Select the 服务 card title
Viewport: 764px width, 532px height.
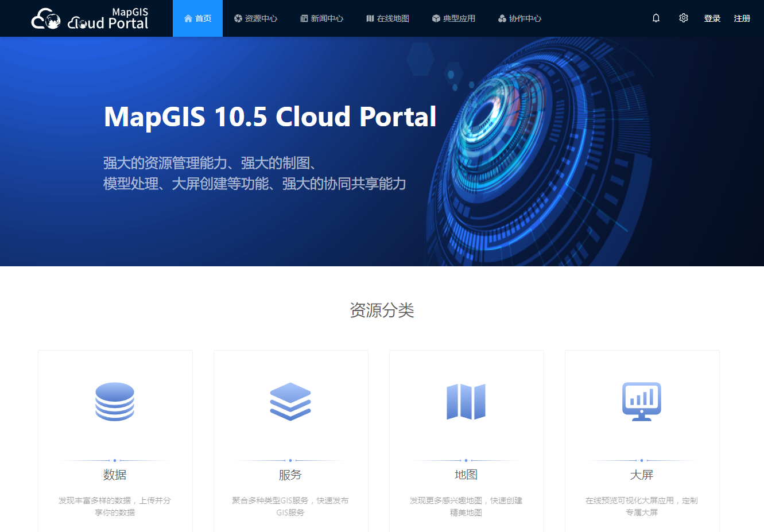pos(290,475)
